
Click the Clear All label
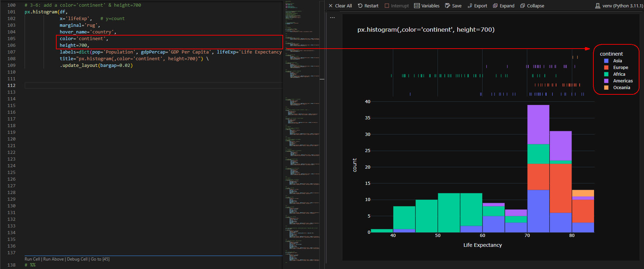pos(343,6)
